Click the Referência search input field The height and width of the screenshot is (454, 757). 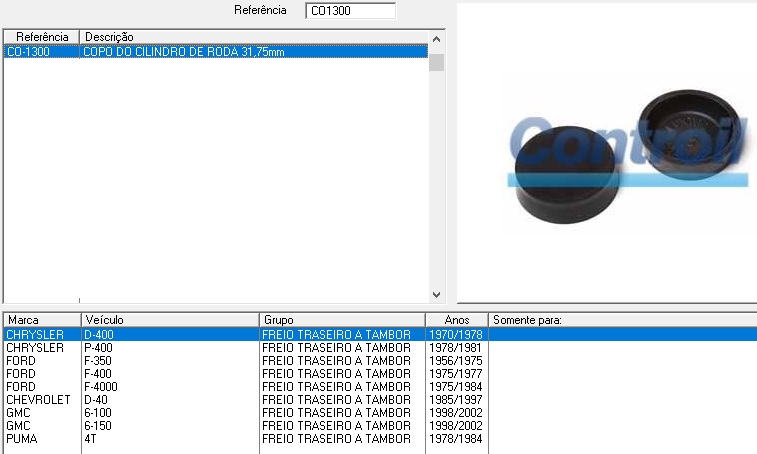click(x=349, y=11)
